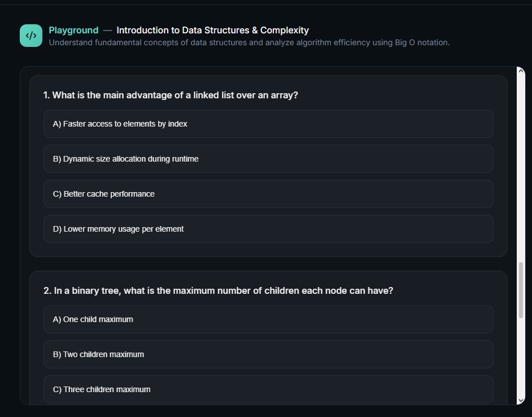
Task: Pick C) Three children maximum
Action: (x=268, y=389)
